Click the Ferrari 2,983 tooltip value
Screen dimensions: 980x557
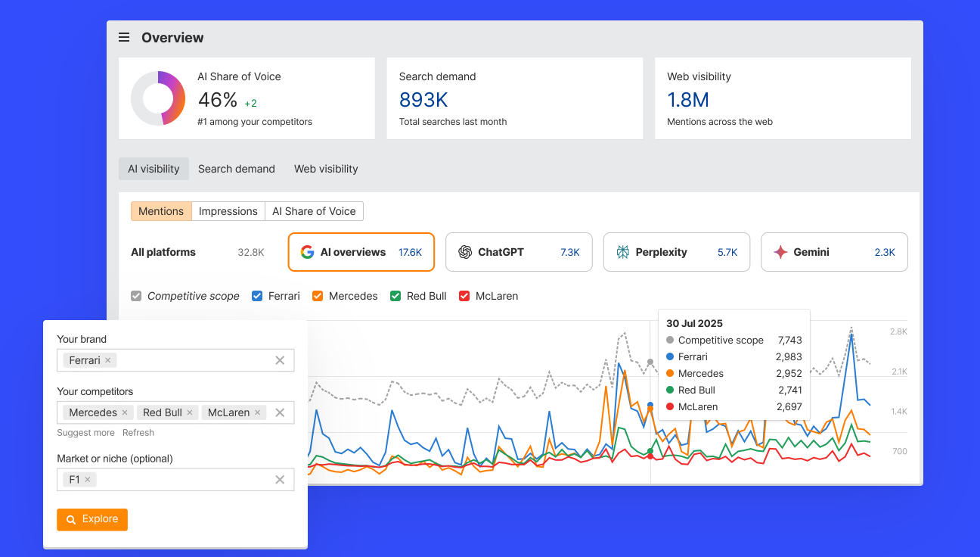[789, 356]
